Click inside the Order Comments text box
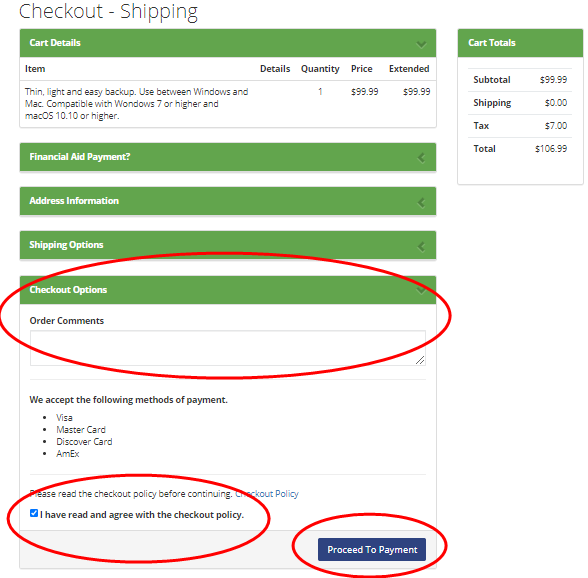588x578 pixels. [x=228, y=348]
